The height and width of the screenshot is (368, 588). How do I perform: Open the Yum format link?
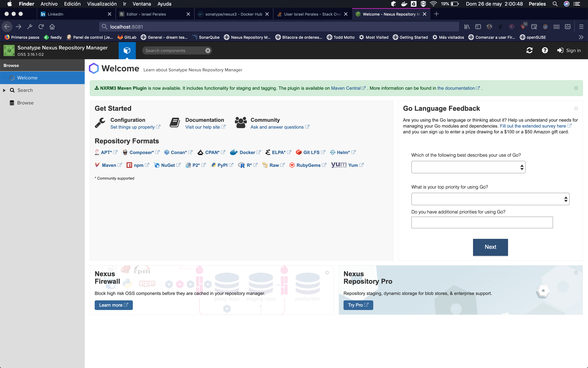click(x=347, y=165)
